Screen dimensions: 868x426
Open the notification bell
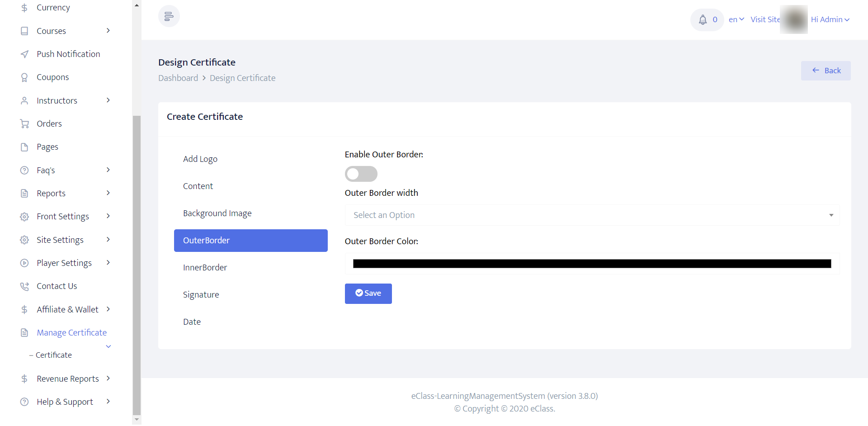click(x=703, y=20)
